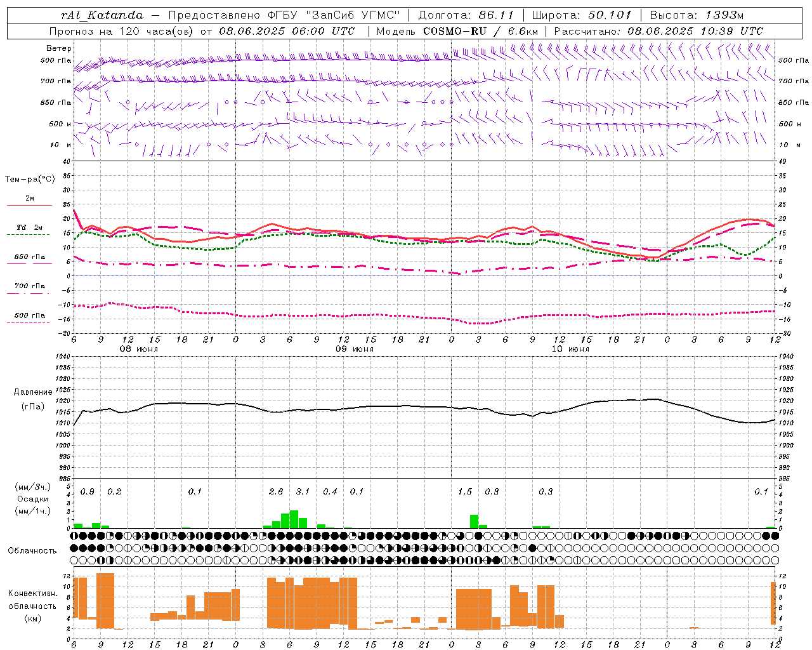Click the 500 гПа temperature legend entry
Viewport: 812px width, 650px height.
click(x=30, y=315)
